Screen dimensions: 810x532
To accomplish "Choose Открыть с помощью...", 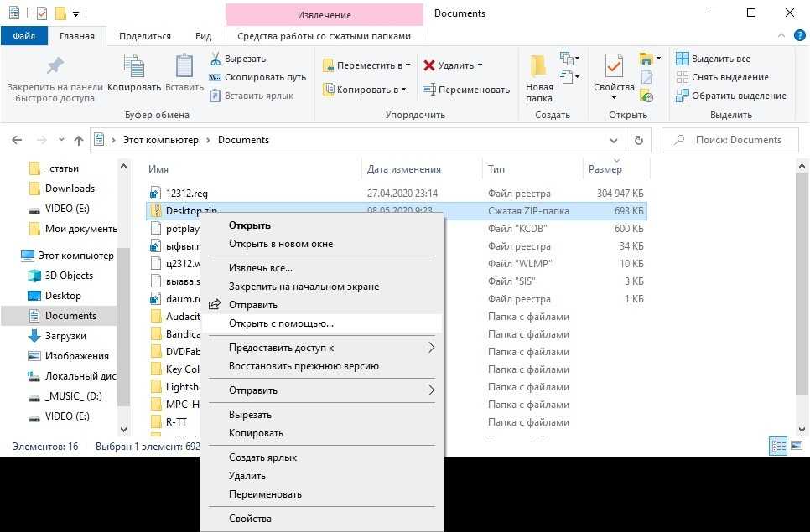I will [321, 323].
